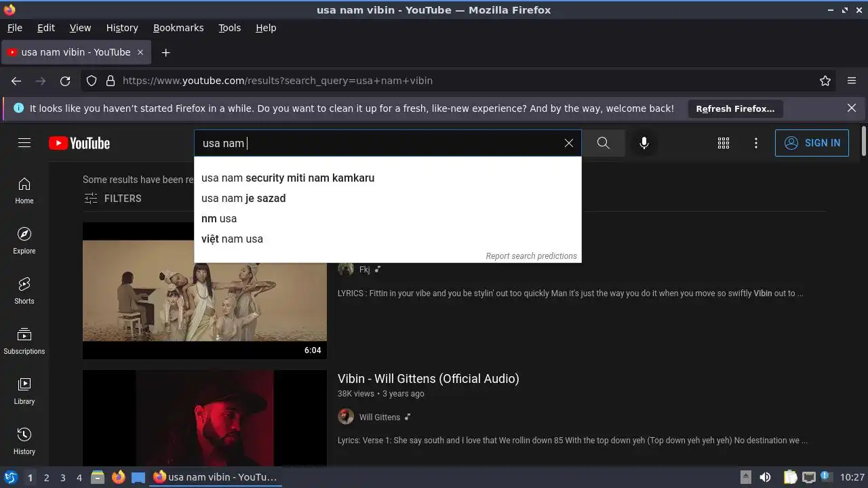Click the Fkj channel avatar
The width and height of the screenshot is (868, 488).
tap(346, 269)
